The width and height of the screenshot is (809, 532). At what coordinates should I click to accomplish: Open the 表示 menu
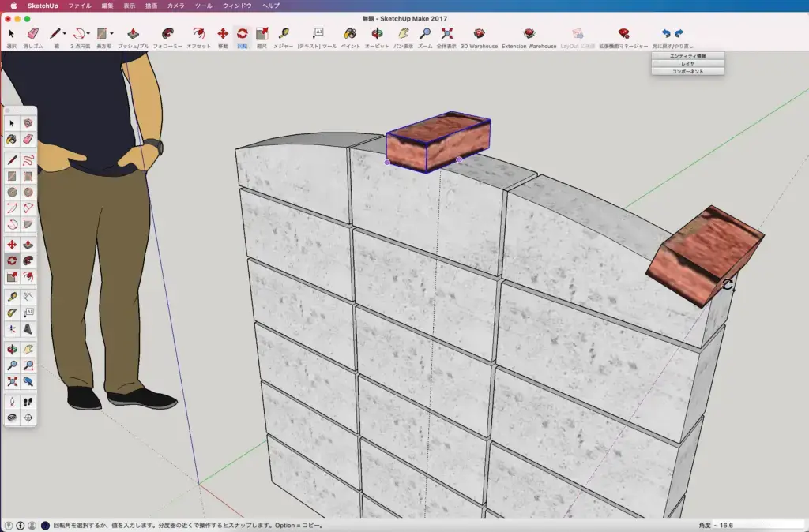[x=129, y=6]
